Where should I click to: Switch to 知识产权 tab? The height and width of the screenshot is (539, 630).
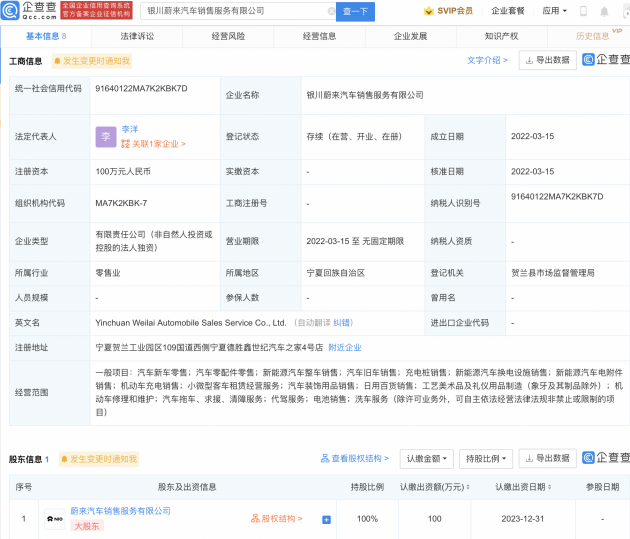501,37
